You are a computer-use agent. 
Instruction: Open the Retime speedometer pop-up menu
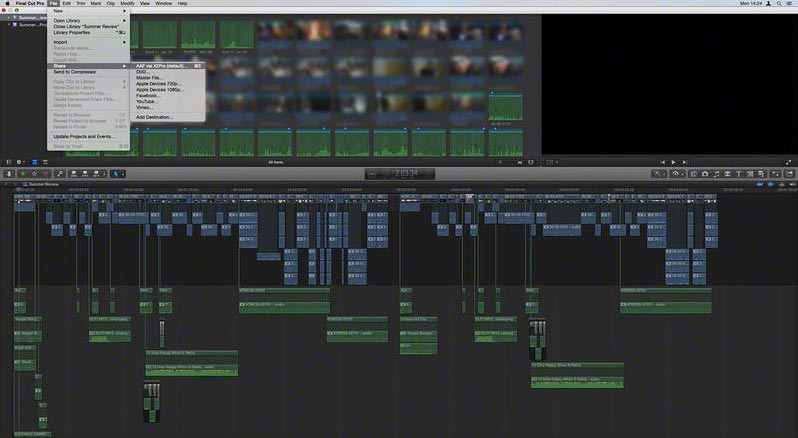click(677, 174)
